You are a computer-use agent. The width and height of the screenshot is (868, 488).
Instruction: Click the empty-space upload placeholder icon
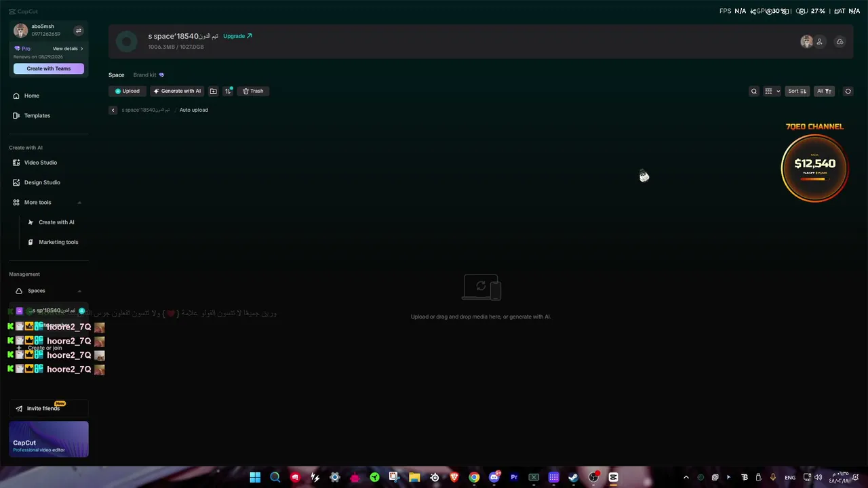(x=481, y=287)
